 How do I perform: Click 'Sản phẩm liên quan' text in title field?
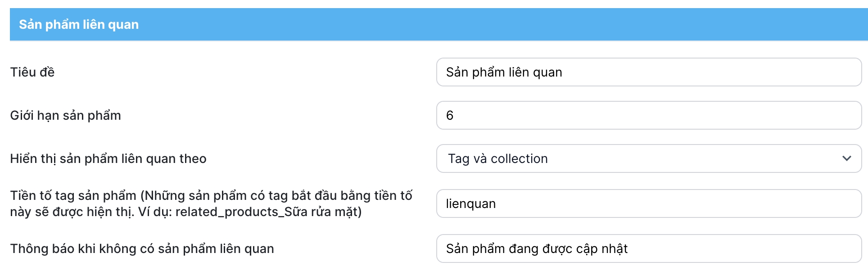point(504,72)
